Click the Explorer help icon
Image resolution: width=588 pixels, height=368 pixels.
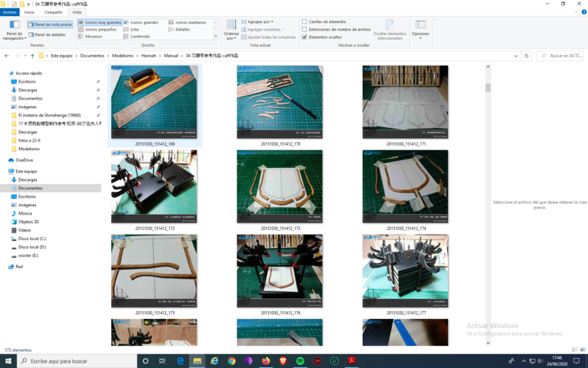(584, 12)
